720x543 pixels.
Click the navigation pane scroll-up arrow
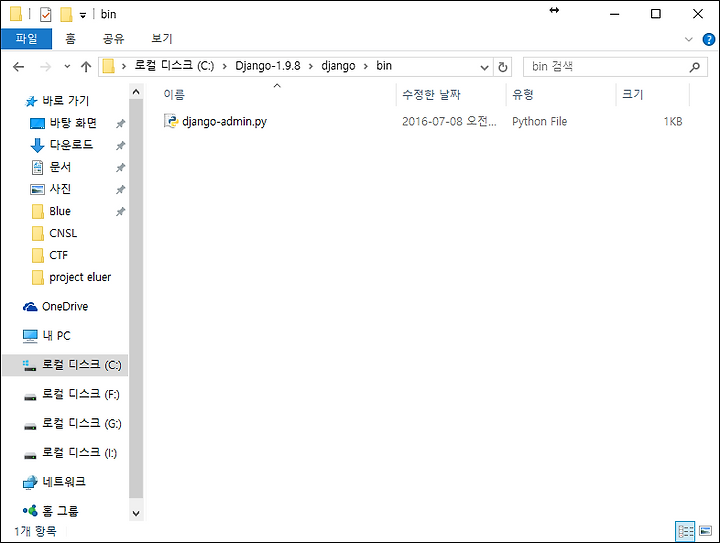[x=136, y=92]
